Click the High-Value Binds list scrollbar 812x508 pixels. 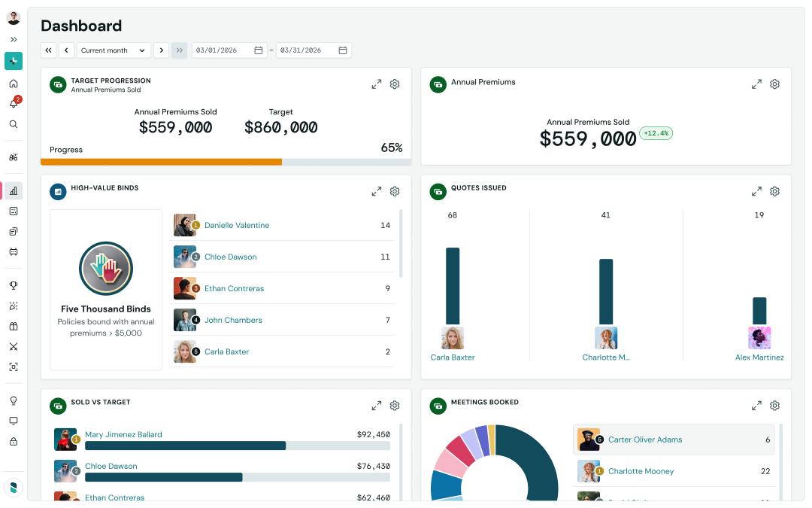point(401,244)
